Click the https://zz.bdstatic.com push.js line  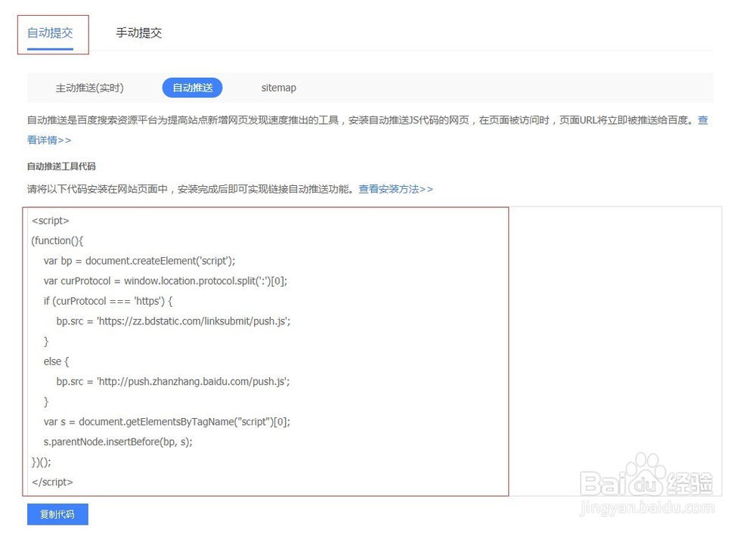174,321
